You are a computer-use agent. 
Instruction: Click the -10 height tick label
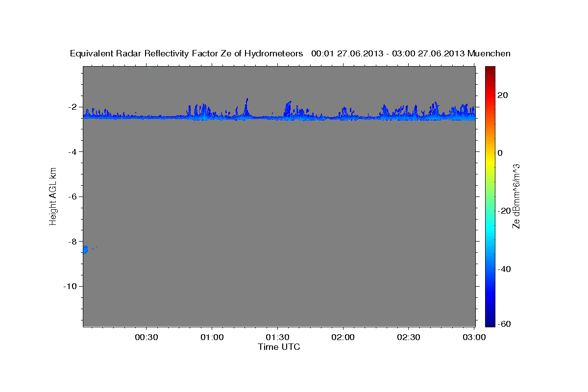tap(71, 286)
